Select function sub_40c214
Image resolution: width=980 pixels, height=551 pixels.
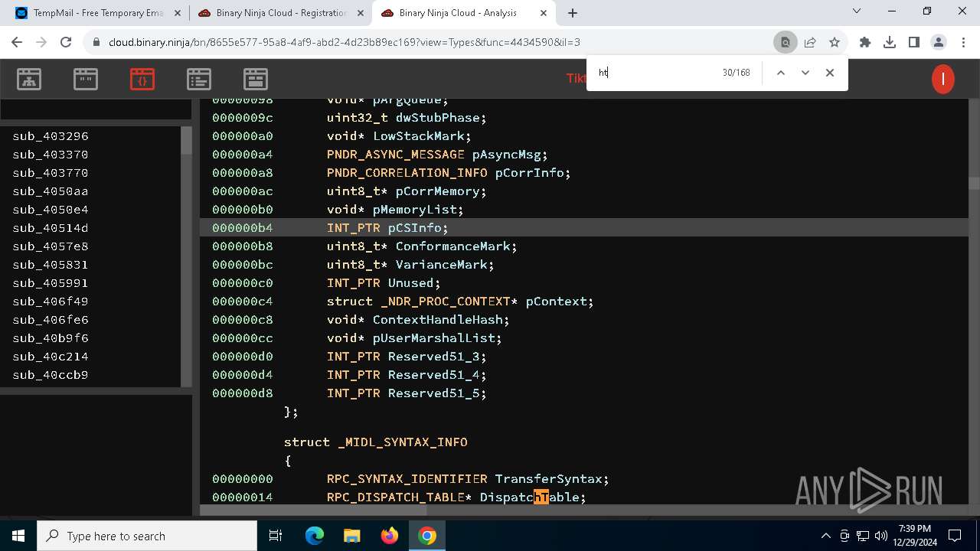pos(51,357)
